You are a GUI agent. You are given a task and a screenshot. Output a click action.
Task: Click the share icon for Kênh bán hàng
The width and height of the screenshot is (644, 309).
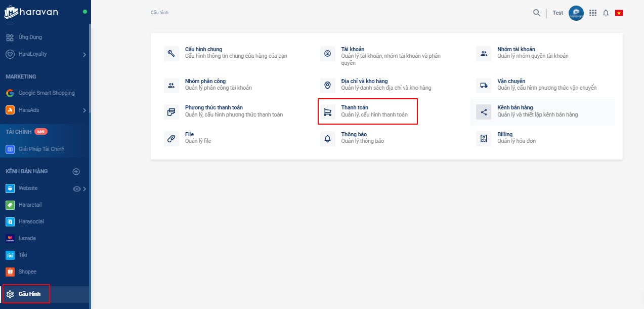pos(484,112)
